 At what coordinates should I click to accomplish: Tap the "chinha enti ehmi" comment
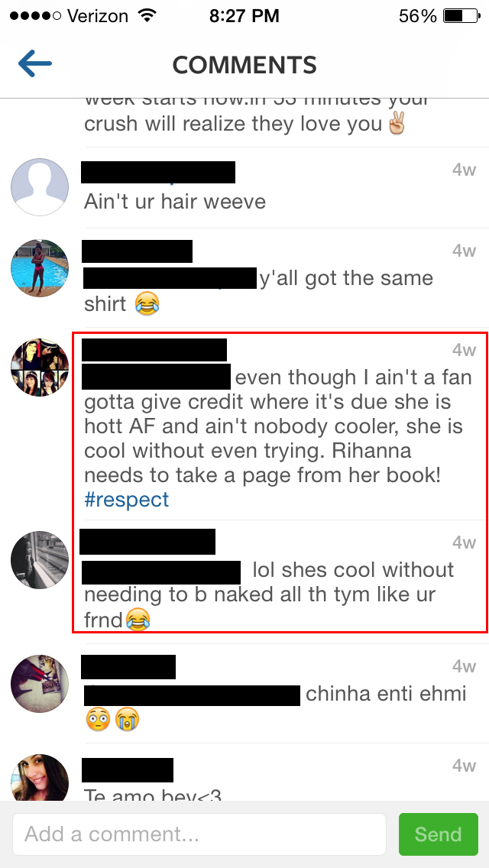pyautogui.click(x=275, y=706)
